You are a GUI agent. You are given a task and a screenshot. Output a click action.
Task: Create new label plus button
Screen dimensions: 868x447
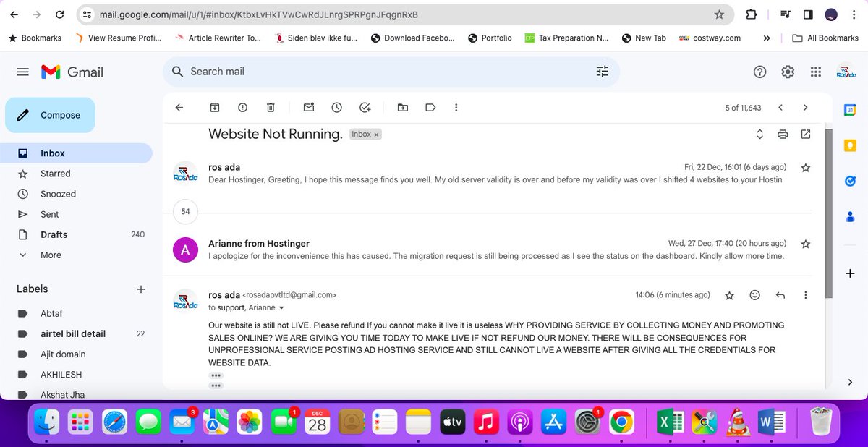pyautogui.click(x=140, y=289)
